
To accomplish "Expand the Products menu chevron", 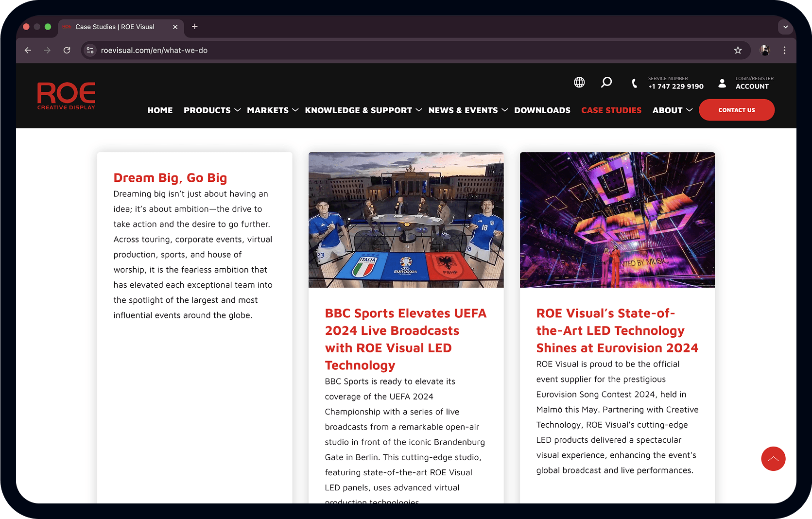I will click(238, 110).
